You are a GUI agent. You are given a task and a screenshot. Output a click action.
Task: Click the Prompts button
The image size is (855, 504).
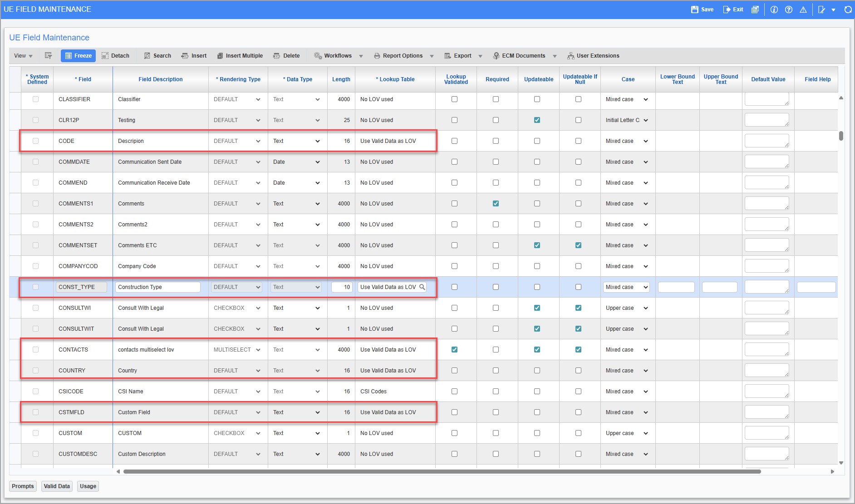[23, 486]
